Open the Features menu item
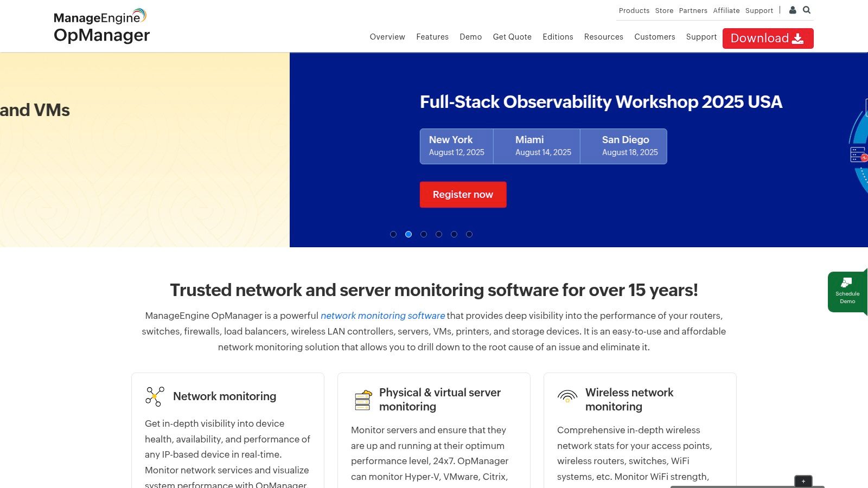Screen dimensions: 868x488 [x=432, y=37]
